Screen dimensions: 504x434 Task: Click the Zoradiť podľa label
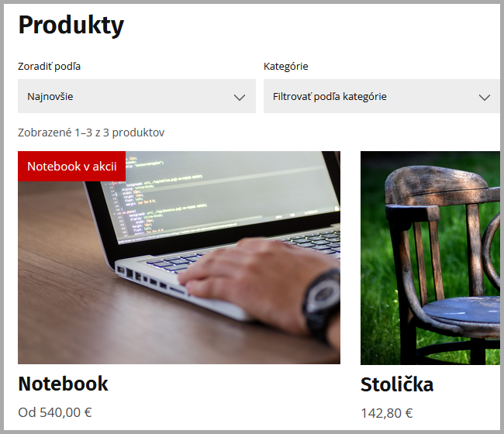[49, 67]
